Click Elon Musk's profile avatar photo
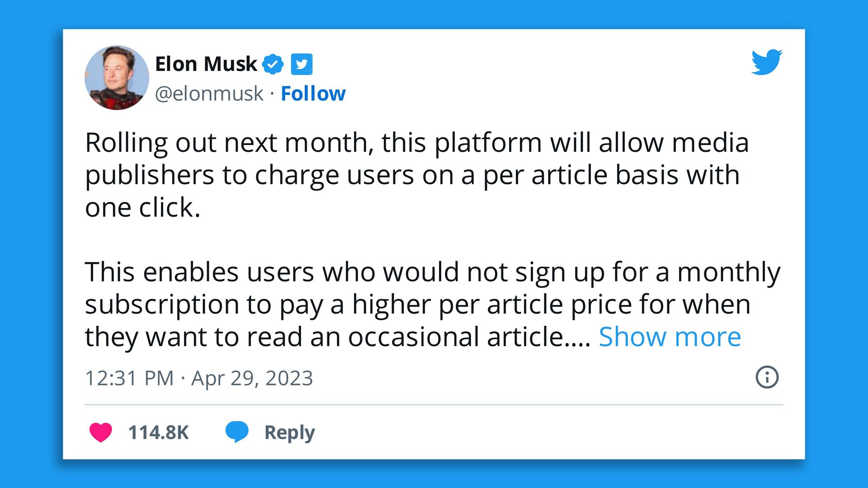 117,78
